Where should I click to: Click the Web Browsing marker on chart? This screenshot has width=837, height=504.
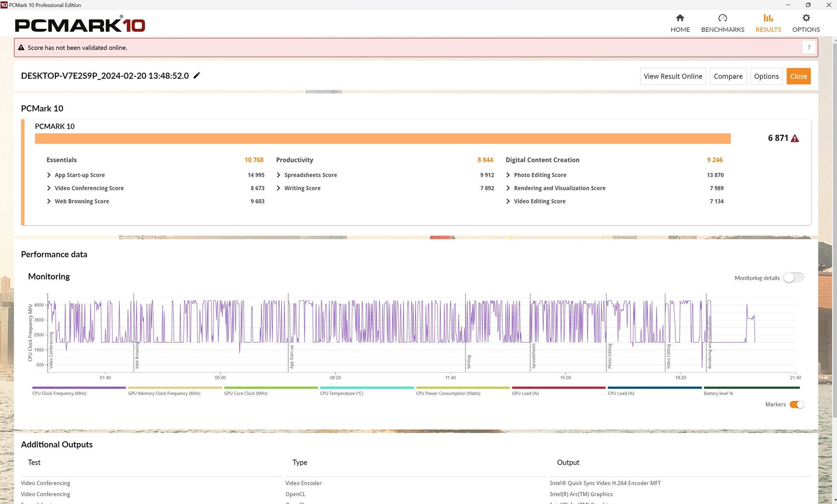137,355
